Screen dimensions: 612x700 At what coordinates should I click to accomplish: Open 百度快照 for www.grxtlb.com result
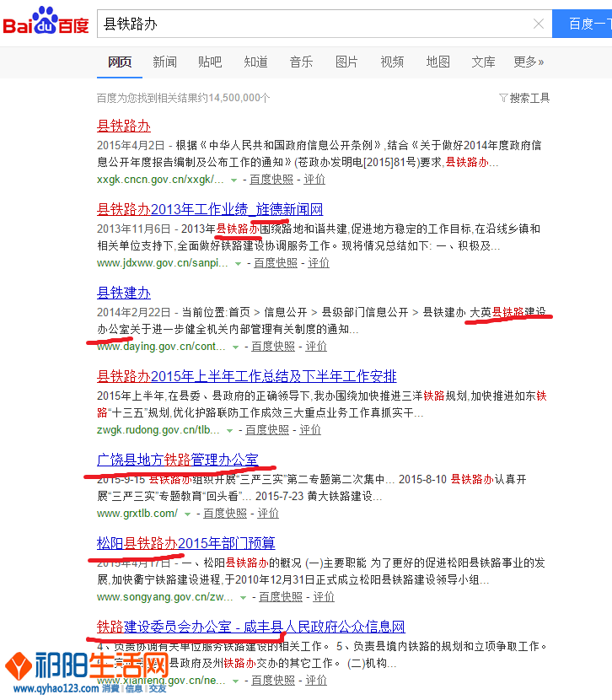(x=225, y=514)
